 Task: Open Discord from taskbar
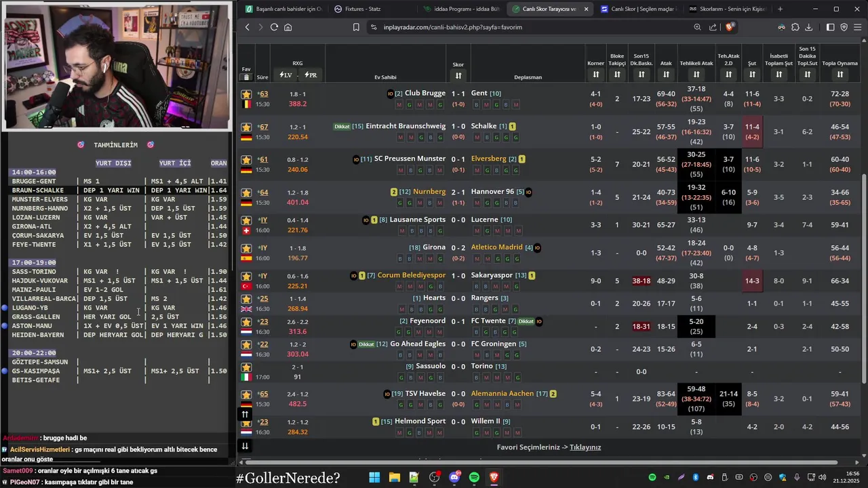click(454, 477)
